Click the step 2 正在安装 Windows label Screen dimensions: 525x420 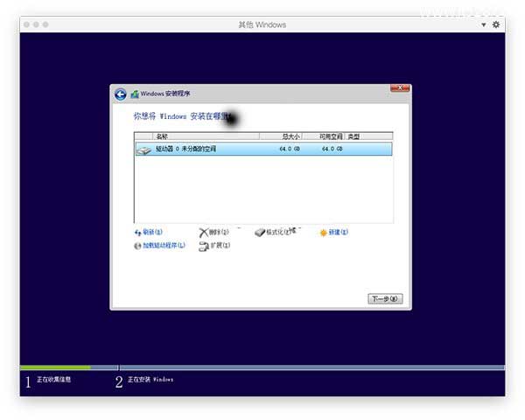(x=150, y=380)
